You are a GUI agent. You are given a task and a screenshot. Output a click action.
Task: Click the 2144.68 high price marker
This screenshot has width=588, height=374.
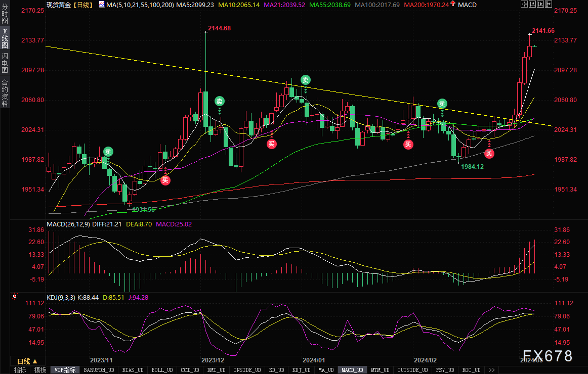[220, 28]
